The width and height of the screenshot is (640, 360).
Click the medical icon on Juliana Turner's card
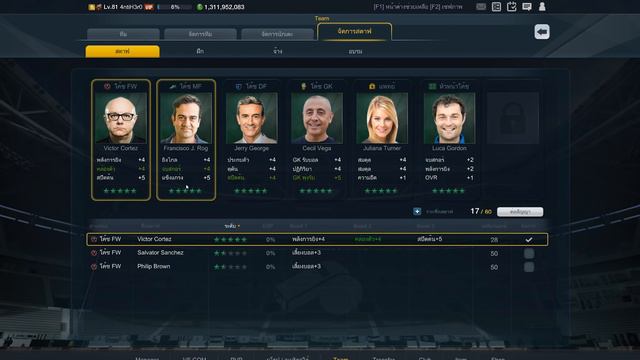(x=372, y=87)
